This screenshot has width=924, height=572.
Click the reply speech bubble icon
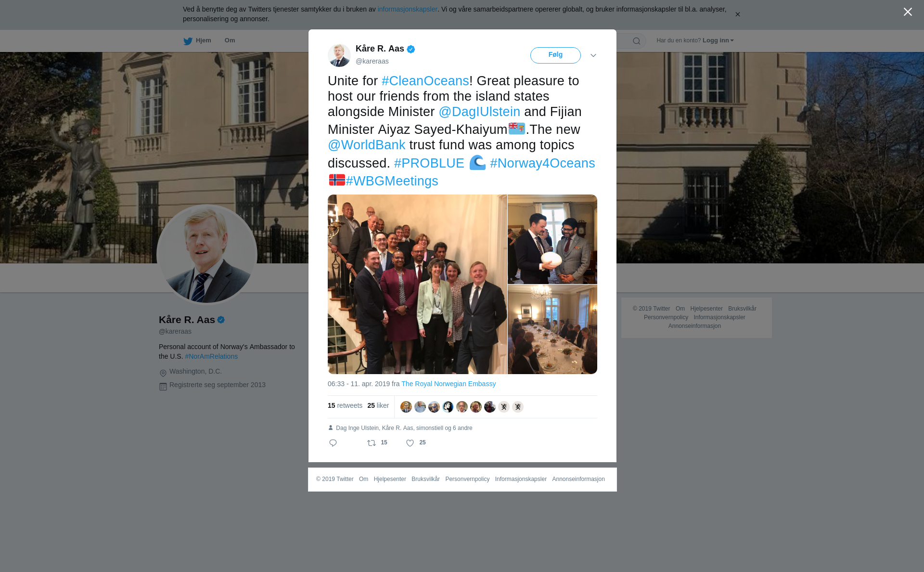pos(333,443)
